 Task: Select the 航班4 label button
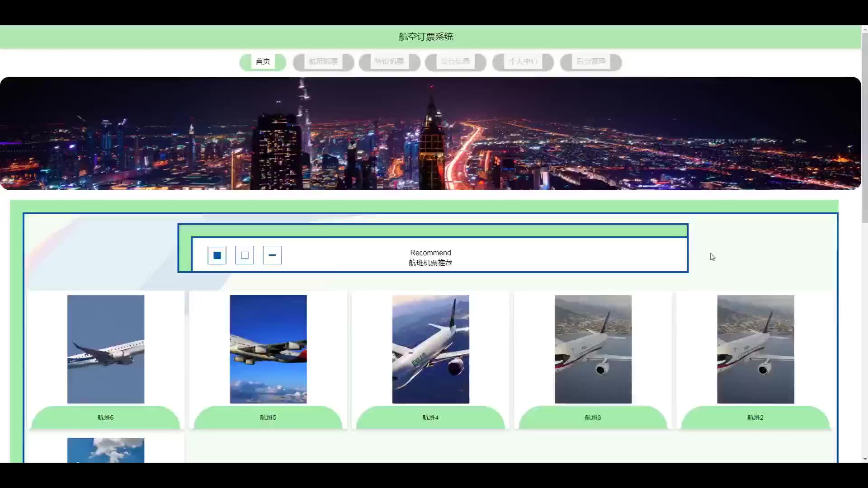click(x=430, y=418)
